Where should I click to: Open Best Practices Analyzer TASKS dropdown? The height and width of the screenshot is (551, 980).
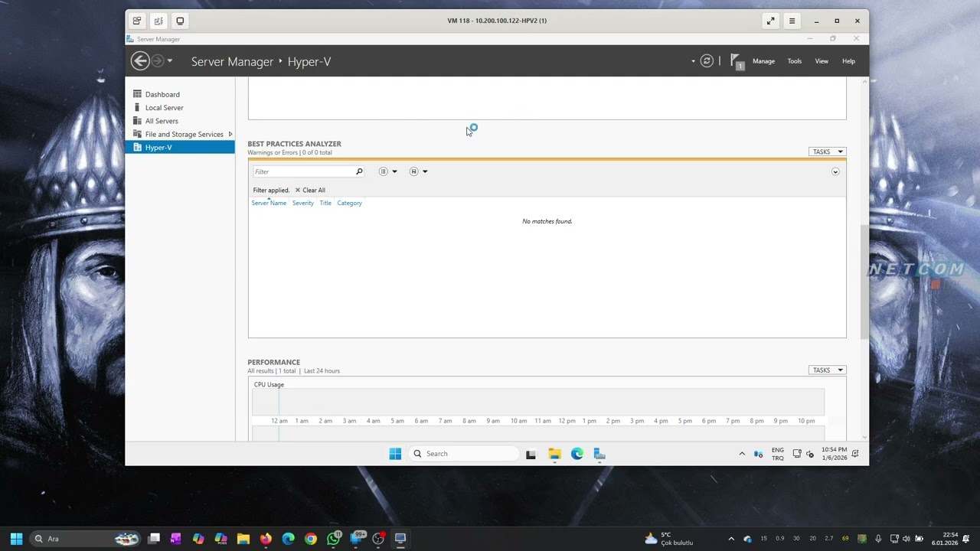(827, 152)
